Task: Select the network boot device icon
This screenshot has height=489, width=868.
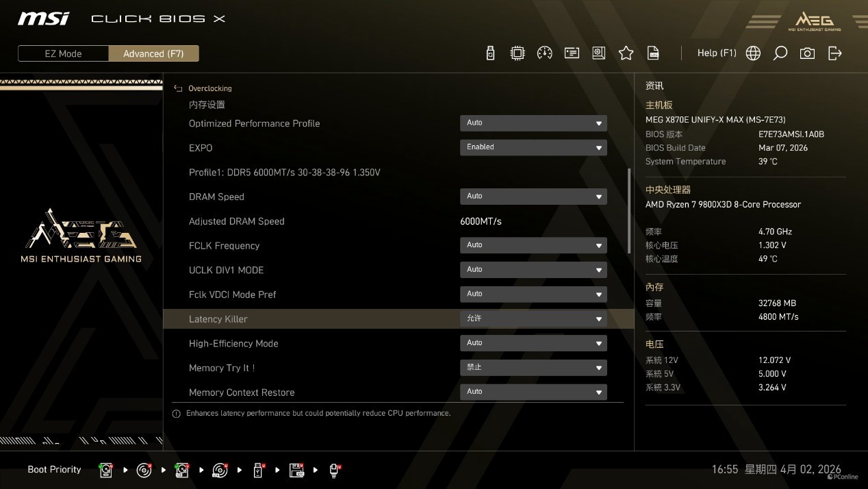Action: pyautogui.click(x=334, y=470)
